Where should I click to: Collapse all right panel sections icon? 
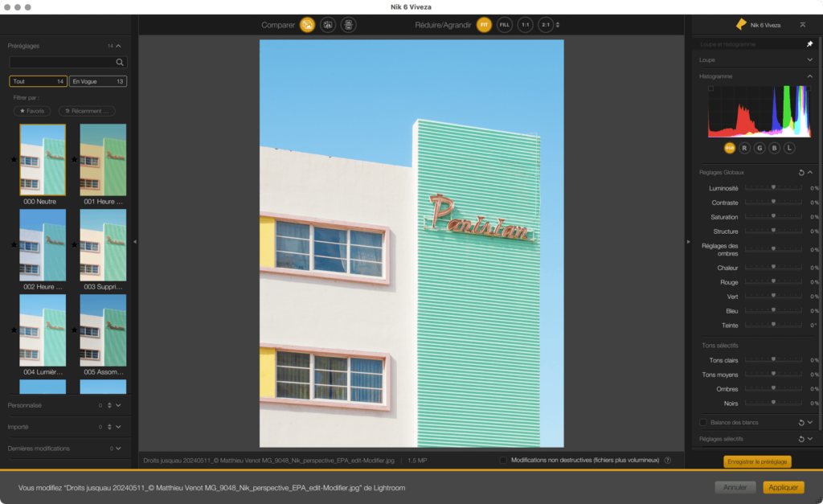click(803, 25)
